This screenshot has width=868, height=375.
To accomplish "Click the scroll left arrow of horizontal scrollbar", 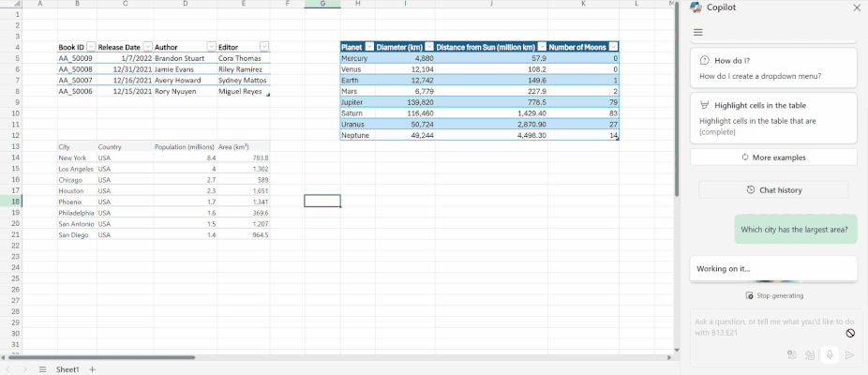I will (4, 357).
